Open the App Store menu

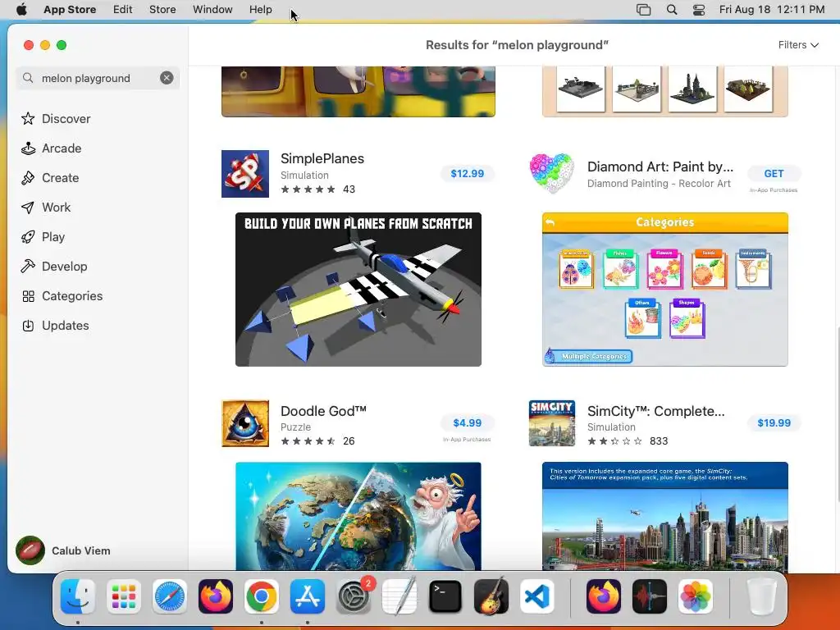click(70, 10)
